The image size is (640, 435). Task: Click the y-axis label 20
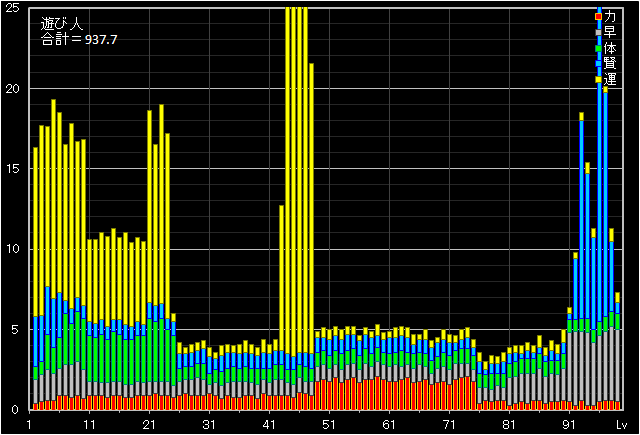click(x=13, y=89)
